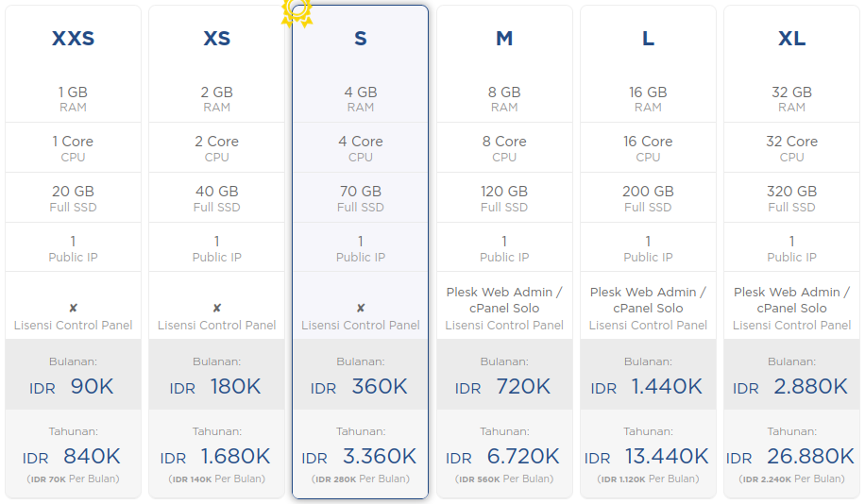865x504 pixels.
Task: Click the IDR 6.720K yearly price
Action: [x=504, y=457]
